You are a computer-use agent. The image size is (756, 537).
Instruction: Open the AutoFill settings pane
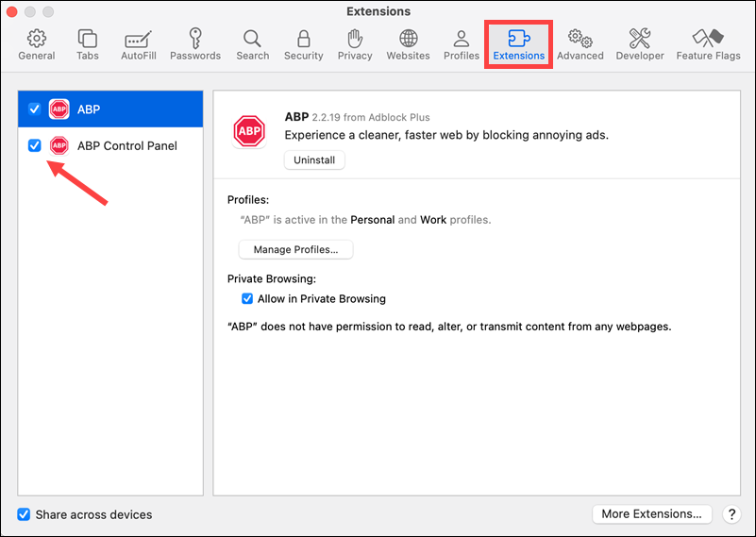[139, 44]
